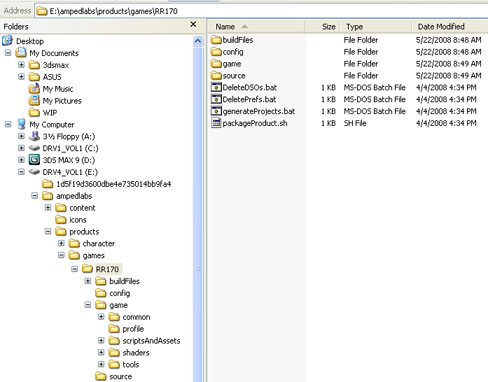Click the DeleteDSOs.bat batch file icon

coord(216,88)
